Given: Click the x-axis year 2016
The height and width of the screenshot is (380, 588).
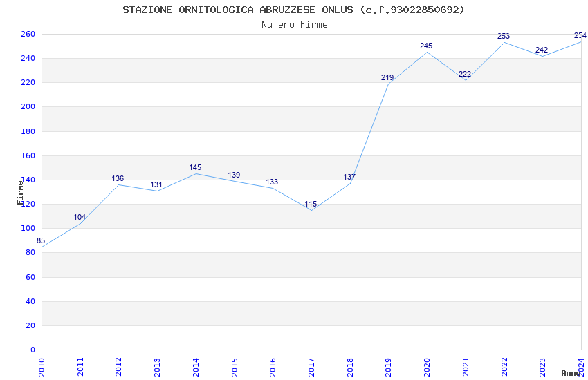Looking at the screenshot, I should [x=273, y=368].
